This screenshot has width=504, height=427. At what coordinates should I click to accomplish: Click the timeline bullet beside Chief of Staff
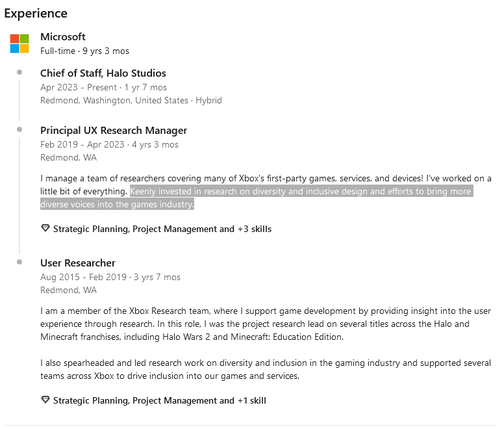pyautogui.click(x=19, y=72)
